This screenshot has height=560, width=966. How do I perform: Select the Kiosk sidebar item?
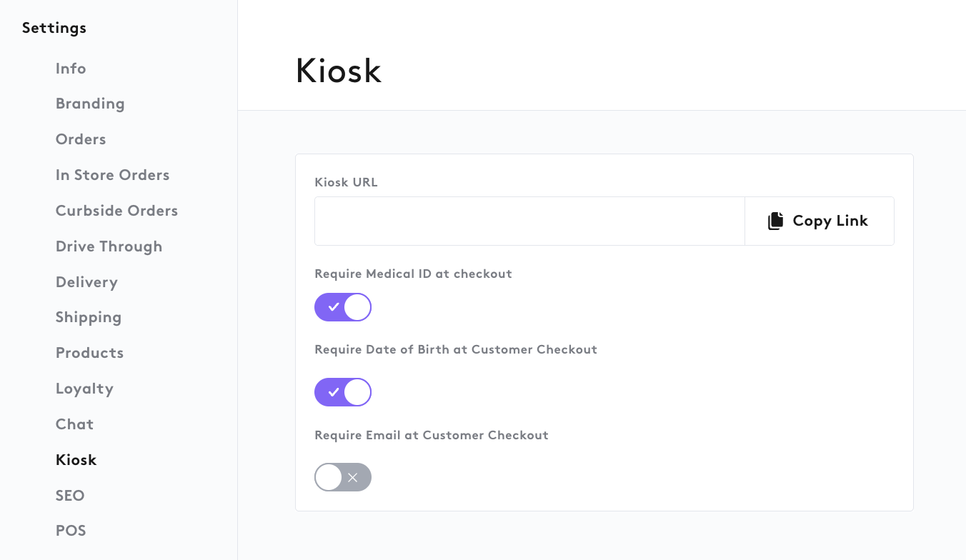point(76,460)
